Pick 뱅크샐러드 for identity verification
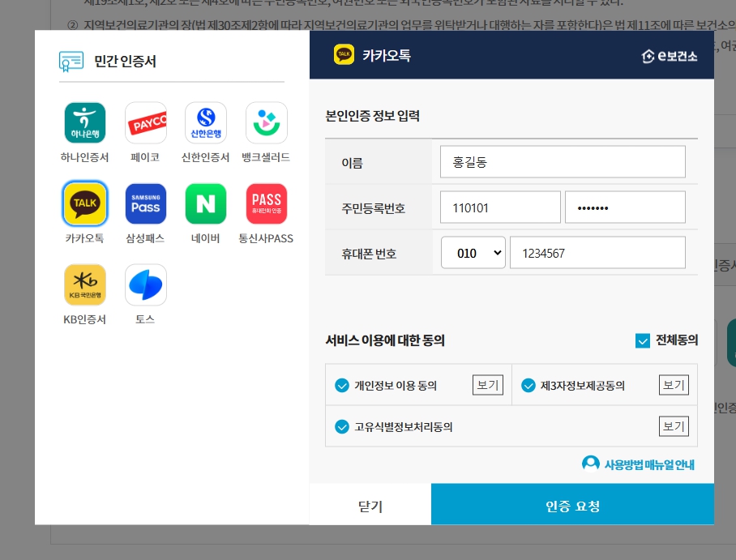Screen dimensions: 736x560 click(267, 122)
